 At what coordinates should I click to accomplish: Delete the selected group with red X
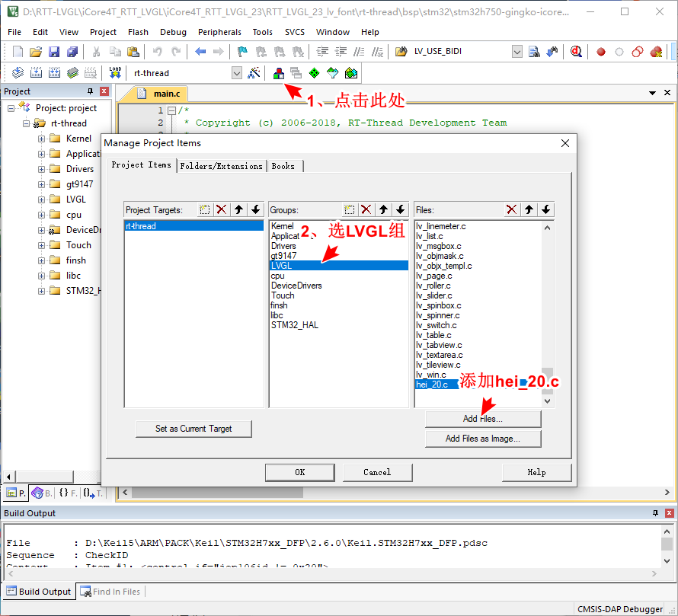point(366,209)
